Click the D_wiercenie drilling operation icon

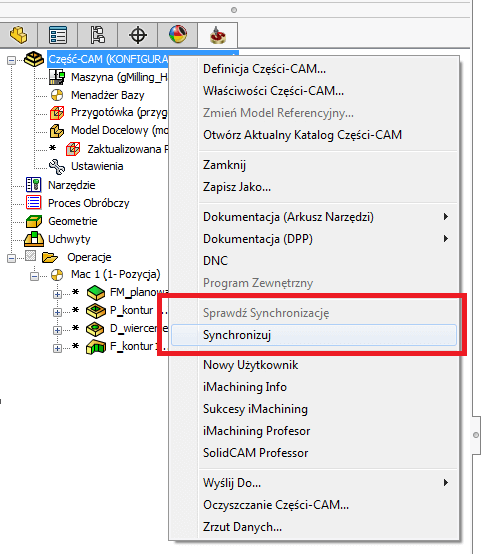[x=95, y=329]
